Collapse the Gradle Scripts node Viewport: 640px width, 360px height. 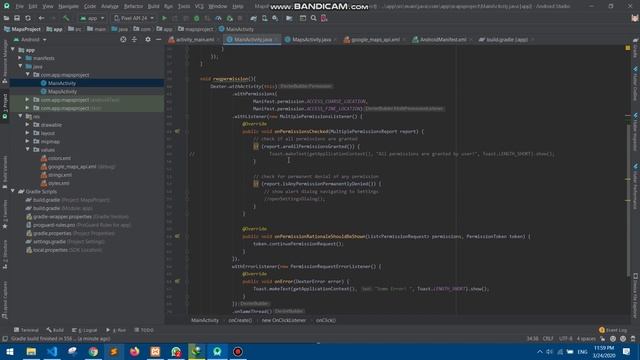coord(13,191)
